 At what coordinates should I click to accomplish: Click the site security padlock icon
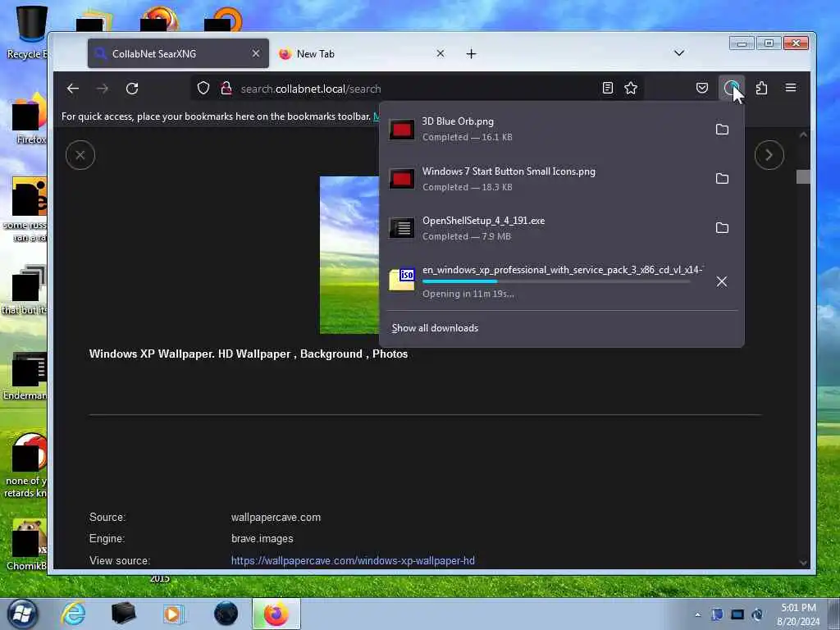point(226,89)
